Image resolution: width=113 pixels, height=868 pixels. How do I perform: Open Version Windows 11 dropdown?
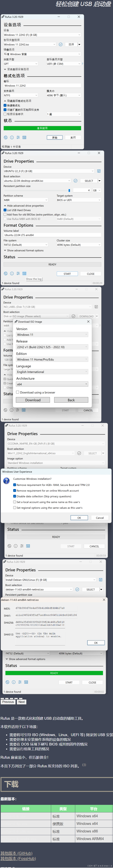[52, 335]
